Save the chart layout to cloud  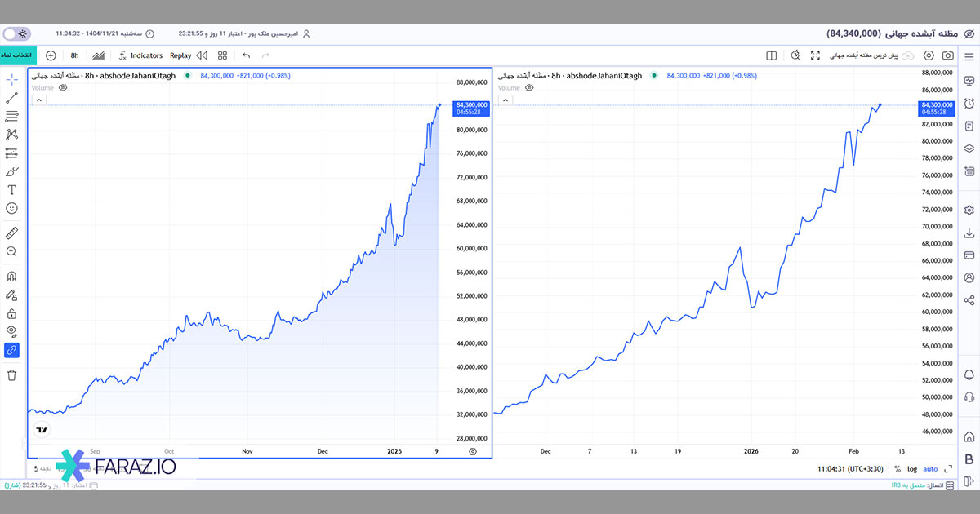(x=907, y=55)
